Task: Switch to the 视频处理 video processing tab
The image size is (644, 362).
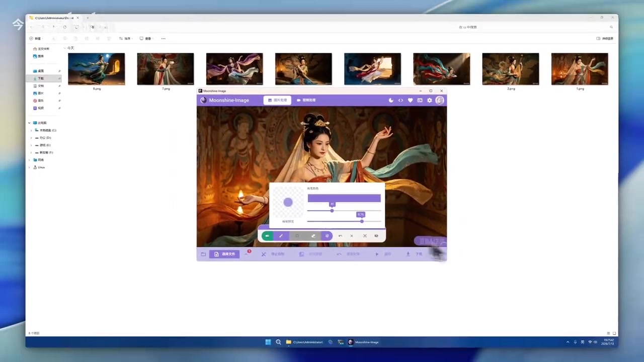Action: [306, 100]
